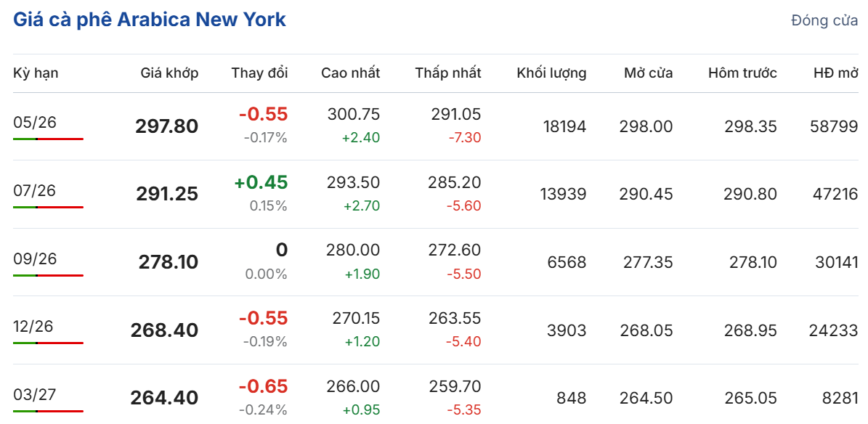This screenshot has width=868, height=424.
Task: Open the 07/26 contract term
Action: tap(34, 190)
